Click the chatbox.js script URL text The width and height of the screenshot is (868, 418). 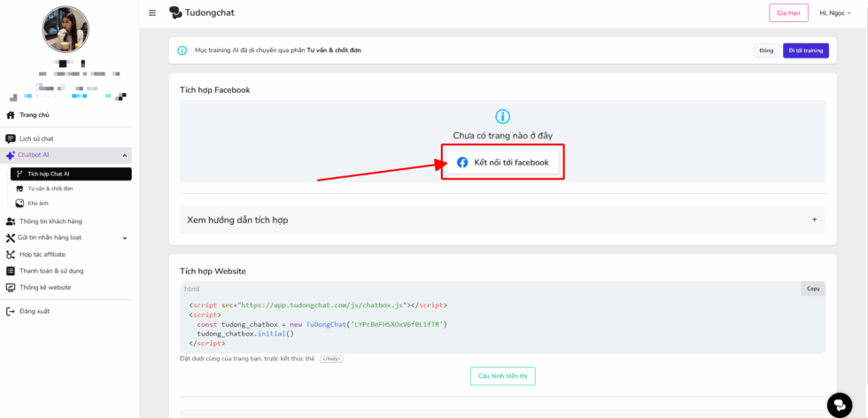tap(323, 305)
